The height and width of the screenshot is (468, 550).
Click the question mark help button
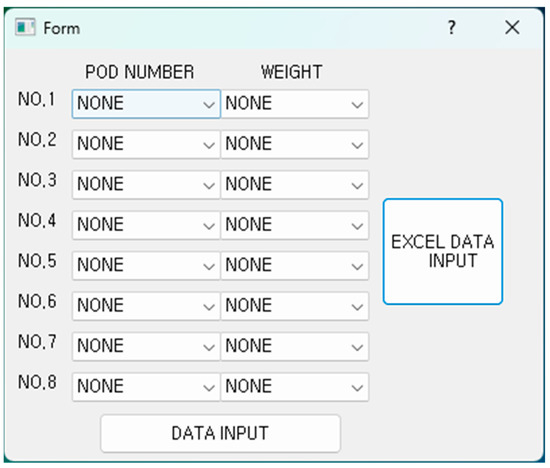tap(452, 27)
